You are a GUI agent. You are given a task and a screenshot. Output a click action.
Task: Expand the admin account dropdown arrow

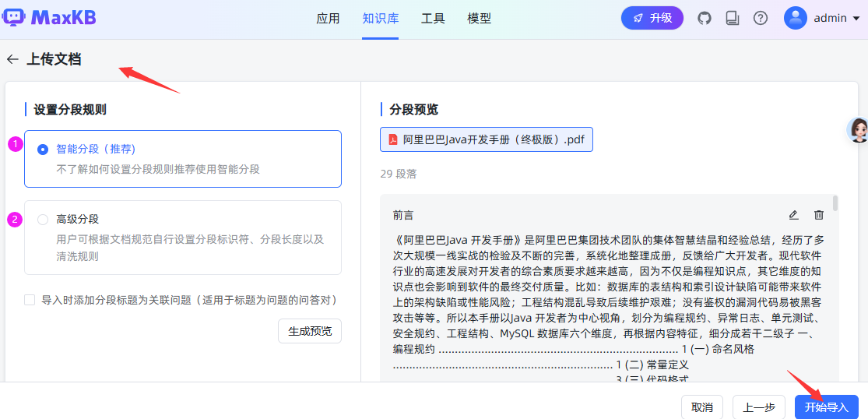point(856,18)
